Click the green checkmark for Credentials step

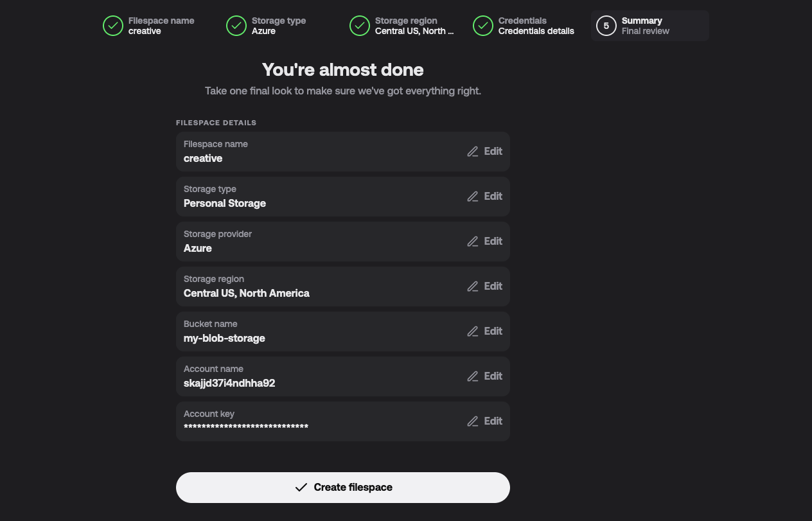click(483, 26)
